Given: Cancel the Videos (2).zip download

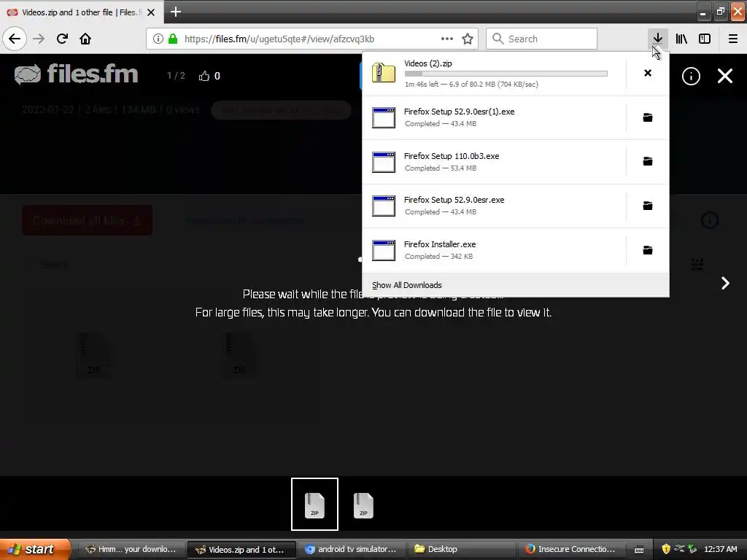Looking at the screenshot, I should (x=648, y=73).
